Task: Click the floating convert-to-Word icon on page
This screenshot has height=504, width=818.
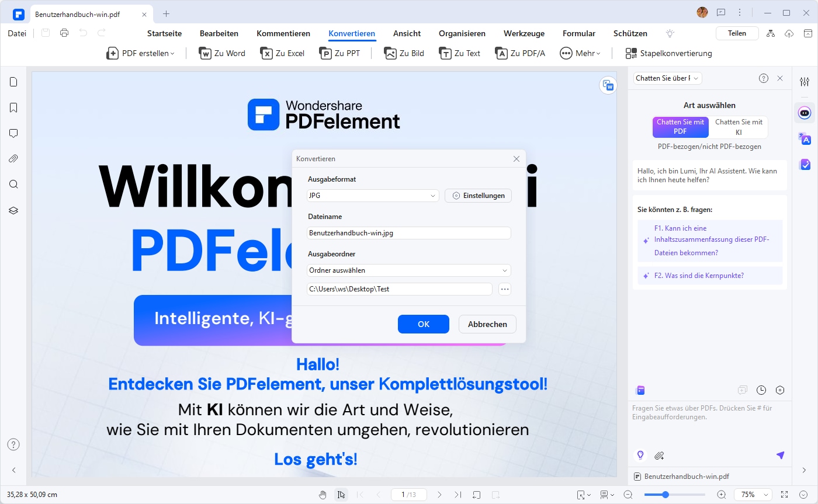Action: [x=608, y=85]
